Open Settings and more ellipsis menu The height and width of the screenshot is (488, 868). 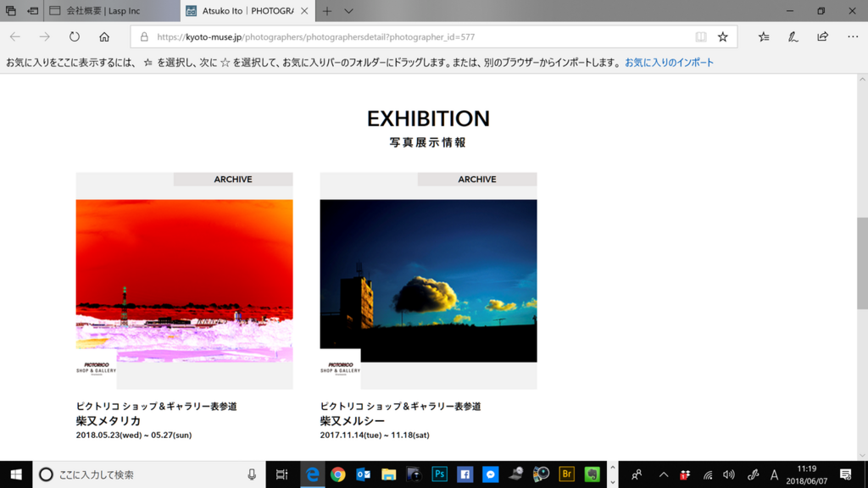pyautogui.click(x=853, y=37)
